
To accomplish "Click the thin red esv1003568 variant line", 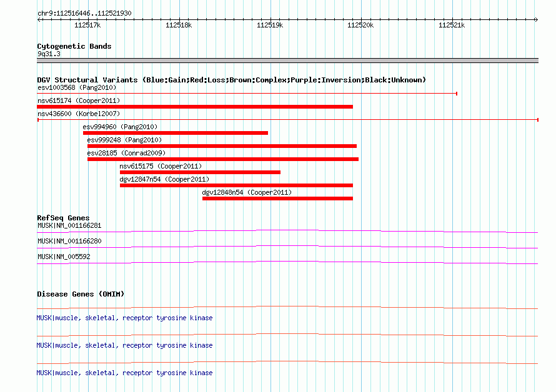I will [247, 94].
